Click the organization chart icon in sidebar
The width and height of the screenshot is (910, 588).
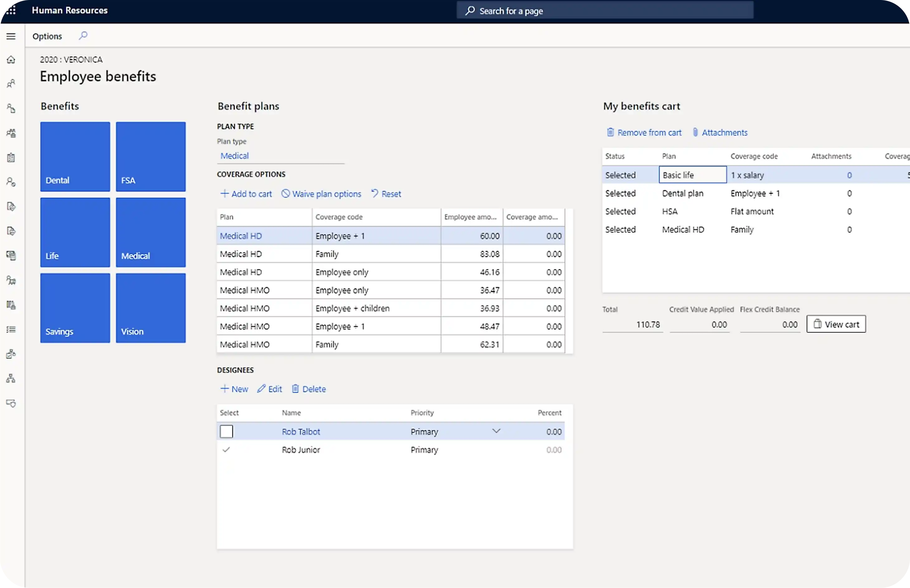click(x=11, y=378)
